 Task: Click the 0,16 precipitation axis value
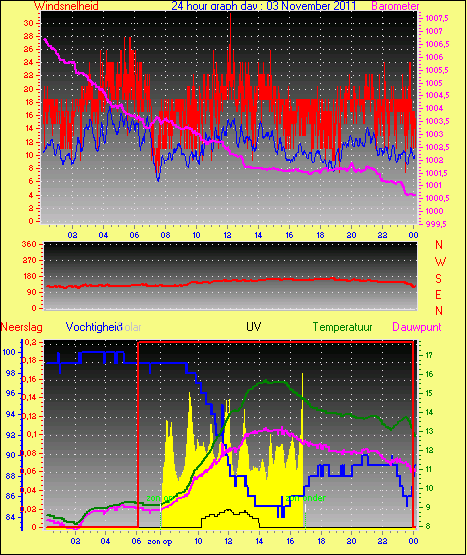(30, 379)
